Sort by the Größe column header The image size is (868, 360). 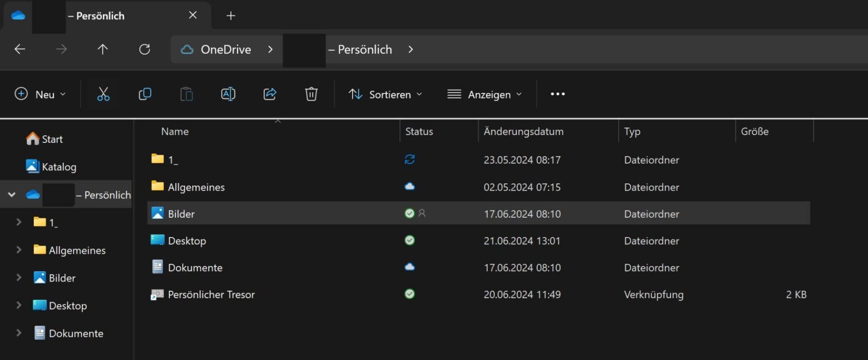755,132
